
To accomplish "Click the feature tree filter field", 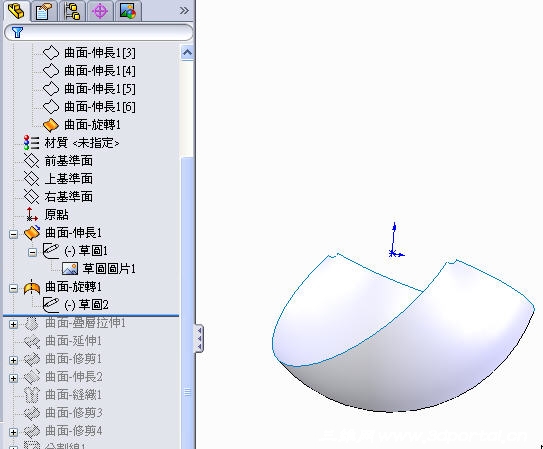I will 99,32.
